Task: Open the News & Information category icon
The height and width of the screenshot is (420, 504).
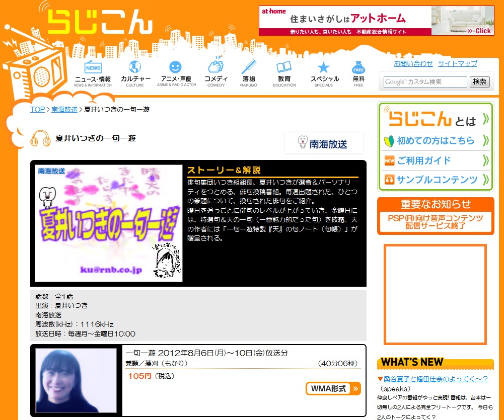Action: (x=93, y=73)
